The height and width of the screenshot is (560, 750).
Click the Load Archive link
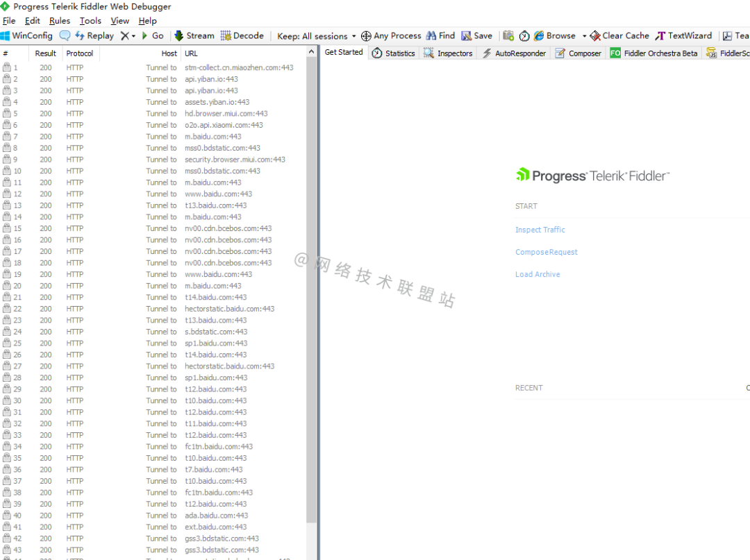click(x=537, y=274)
